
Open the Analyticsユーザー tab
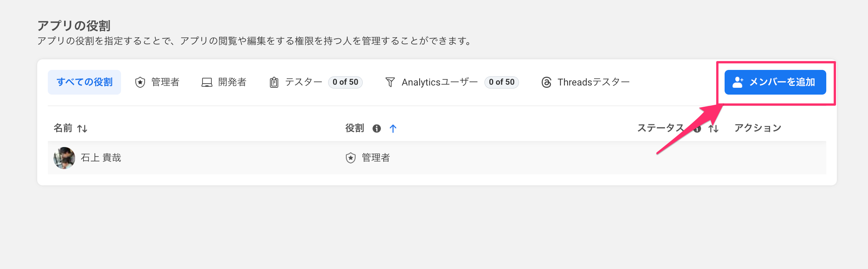pyautogui.click(x=439, y=82)
